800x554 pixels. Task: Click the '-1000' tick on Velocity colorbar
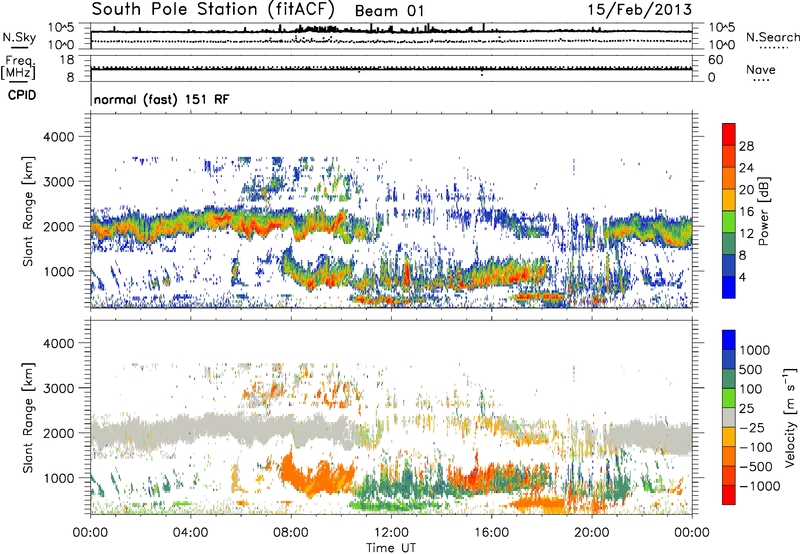760,486
